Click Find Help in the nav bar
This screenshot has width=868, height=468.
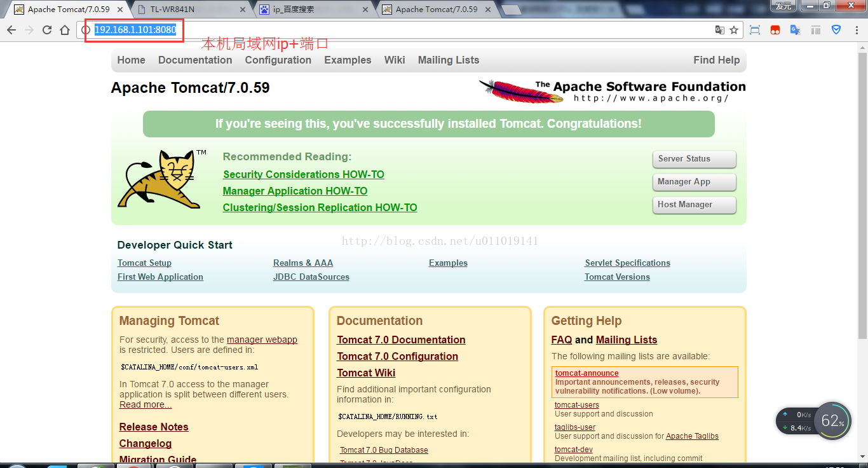tap(717, 60)
